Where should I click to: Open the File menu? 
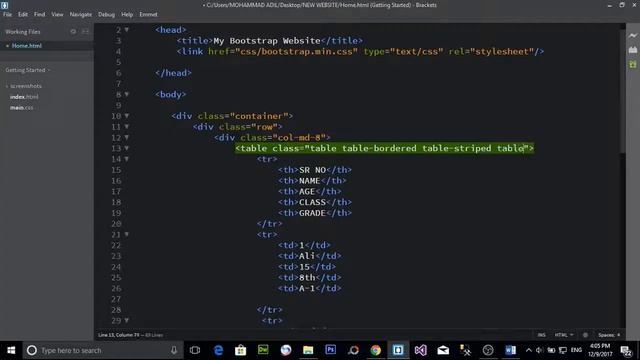pos(7,14)
